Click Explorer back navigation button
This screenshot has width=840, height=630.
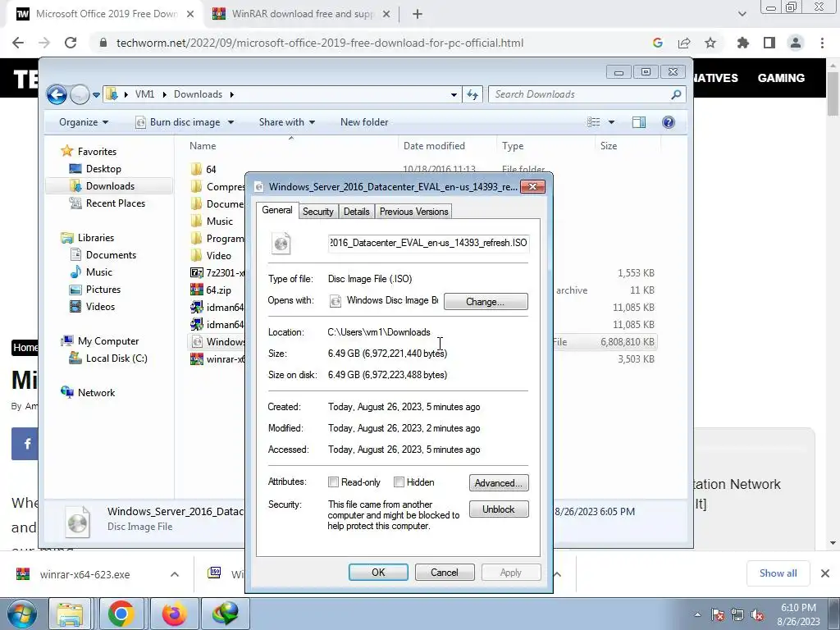coord(57,95)
